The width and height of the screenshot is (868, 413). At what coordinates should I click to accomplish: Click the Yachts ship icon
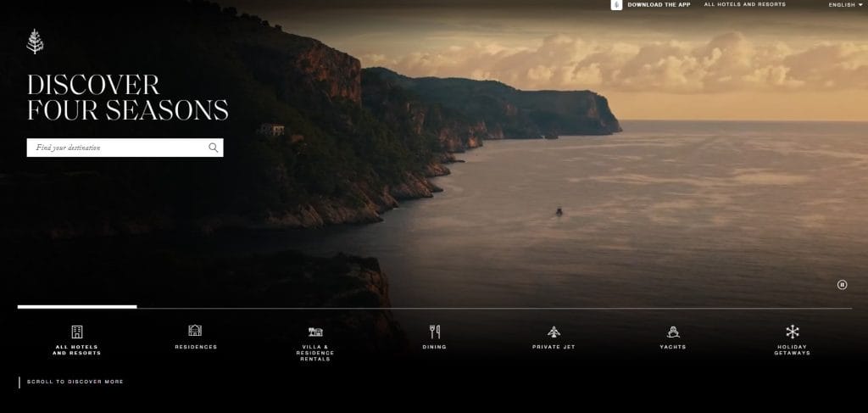point(673,332)
